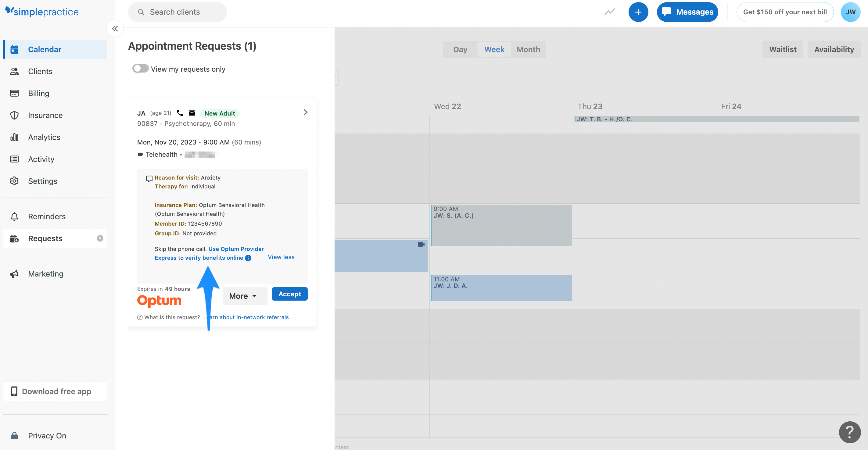Click the info icon after verify benefits
This screenshot has width=868, height=450.
point(248,258)
